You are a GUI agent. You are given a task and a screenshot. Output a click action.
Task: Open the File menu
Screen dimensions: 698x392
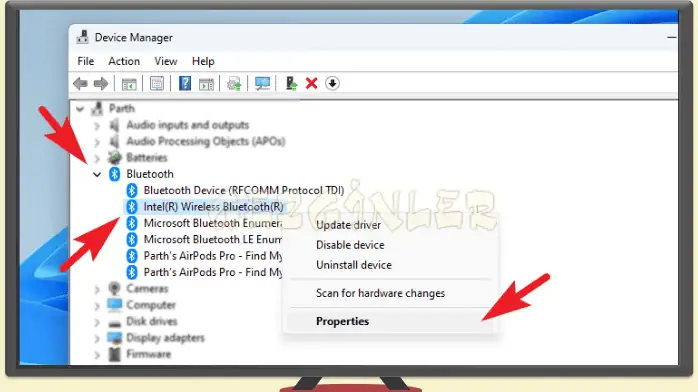(x=85, y=61)
